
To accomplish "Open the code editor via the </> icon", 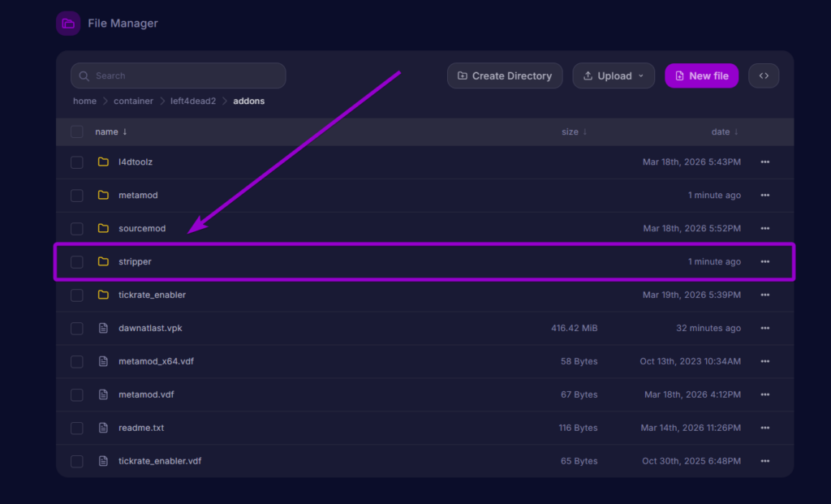I will [x=763, y=75].
